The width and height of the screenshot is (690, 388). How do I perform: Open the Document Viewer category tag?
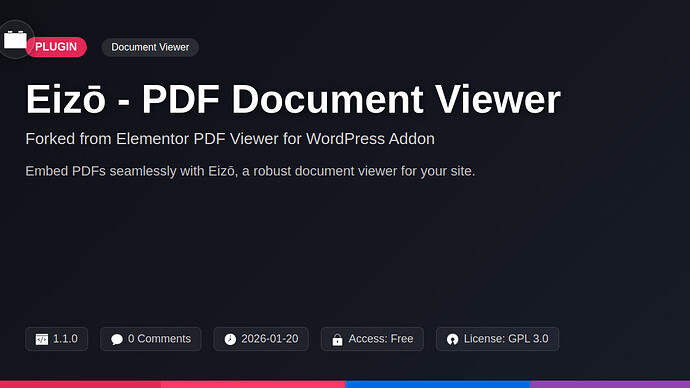(150, 47)
